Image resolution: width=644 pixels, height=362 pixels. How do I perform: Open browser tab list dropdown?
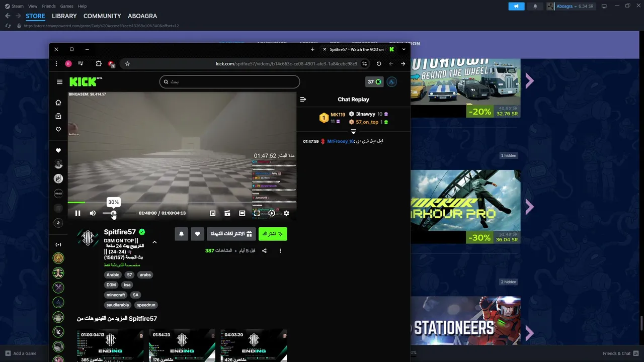(x=404, y=49)
